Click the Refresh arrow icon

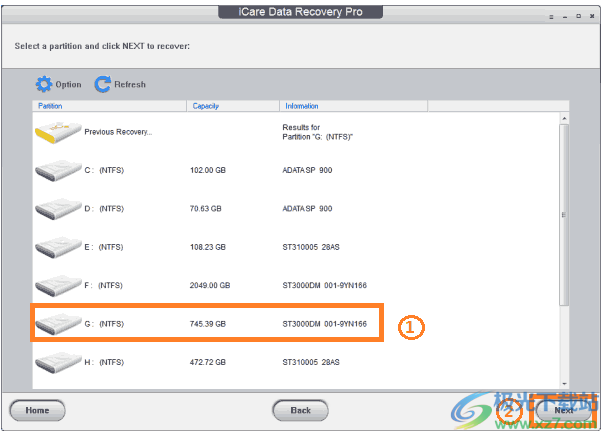[103, 84]
